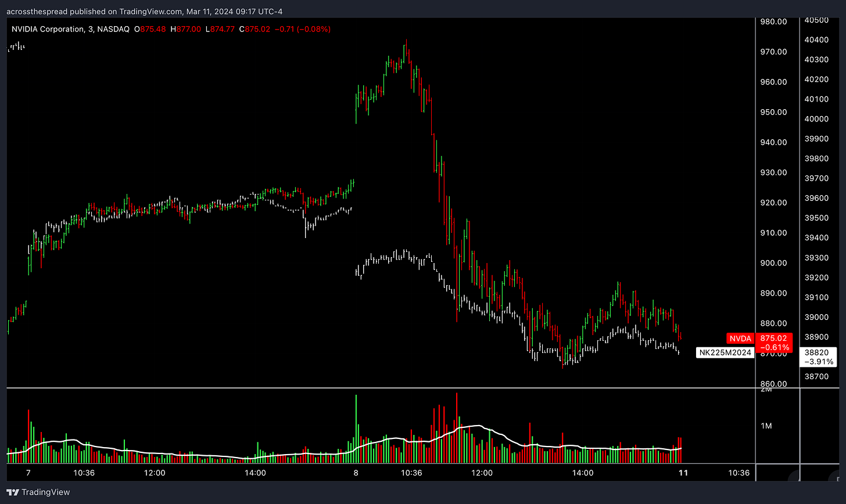Screen dimensions: 846x504
Task: Click the 39300 Nikkei axis label
Action: click(816, 258)
